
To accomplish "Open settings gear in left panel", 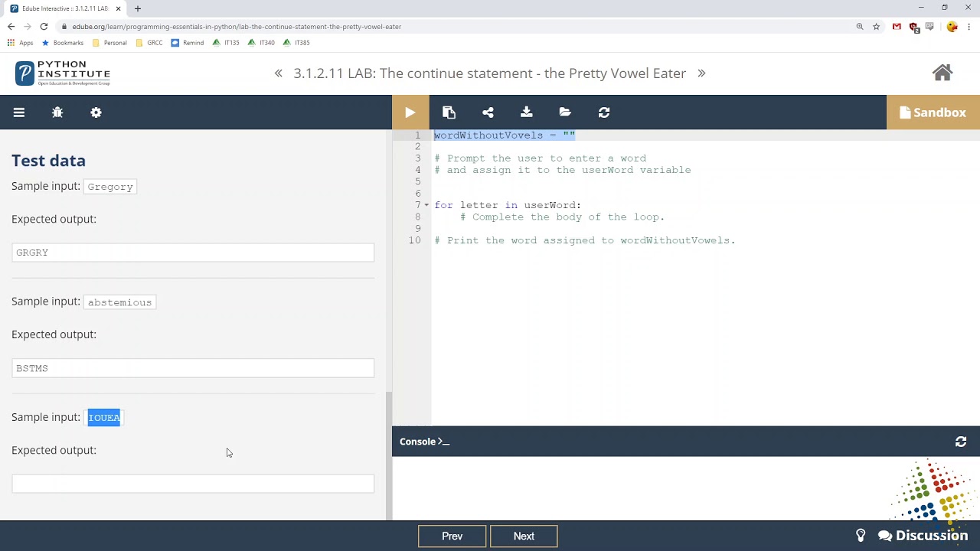I will click(96, 112).
